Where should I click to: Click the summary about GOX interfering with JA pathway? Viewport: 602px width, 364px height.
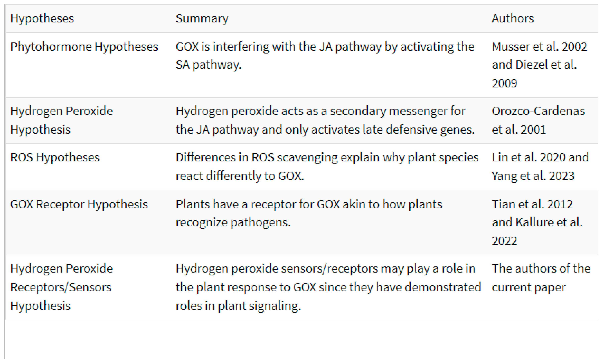tap(325, 56)
